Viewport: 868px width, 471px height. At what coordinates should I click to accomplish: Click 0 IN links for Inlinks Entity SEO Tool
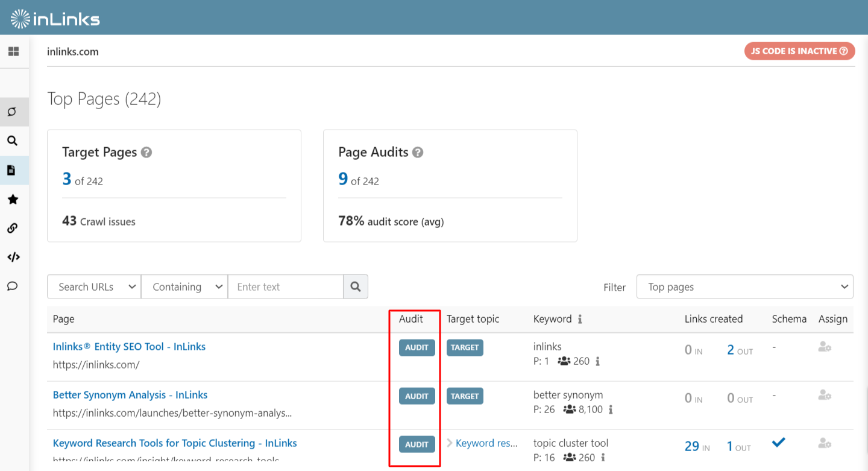pos(694,350)
